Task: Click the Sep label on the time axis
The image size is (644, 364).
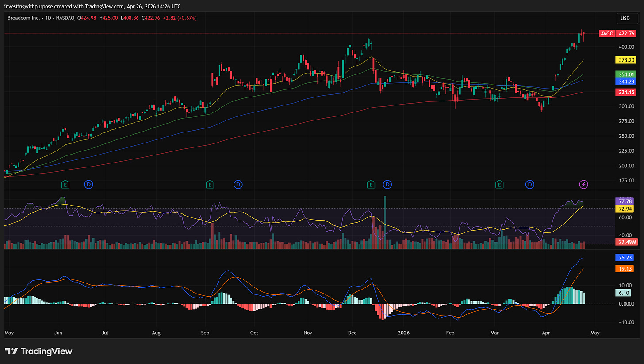Action: point(205,332)
